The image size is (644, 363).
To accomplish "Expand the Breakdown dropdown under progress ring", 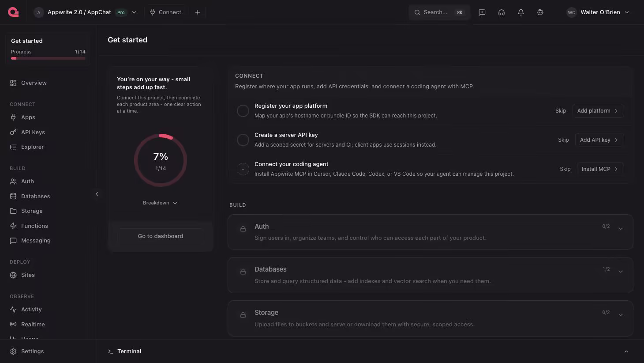I will coord(160,203).
